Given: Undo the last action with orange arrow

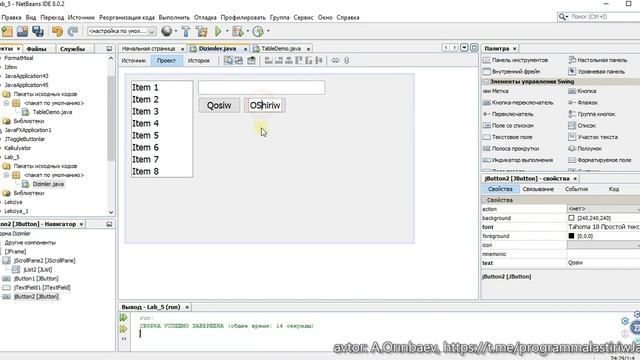Looking at the screenshot, I should coord(57,31).
